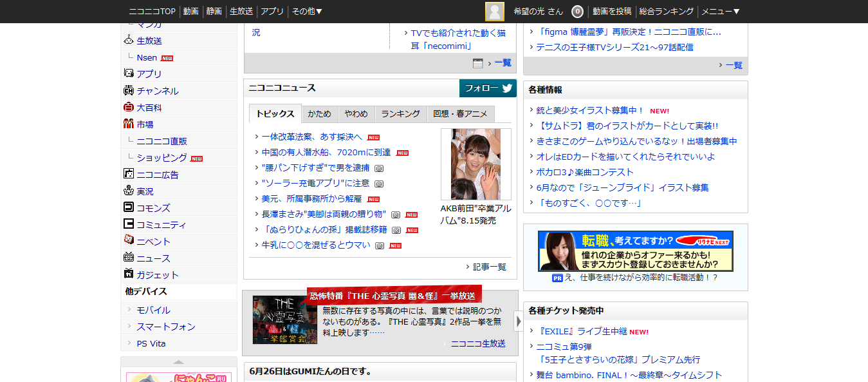Click camera icon beside 長澤まさみ headline
The height and width of the screenshot is (382, 868).
396,215
